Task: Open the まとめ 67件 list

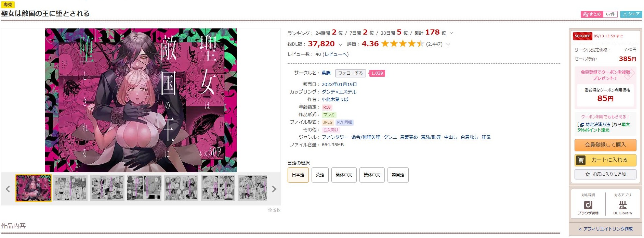Action: coord(599,14)
